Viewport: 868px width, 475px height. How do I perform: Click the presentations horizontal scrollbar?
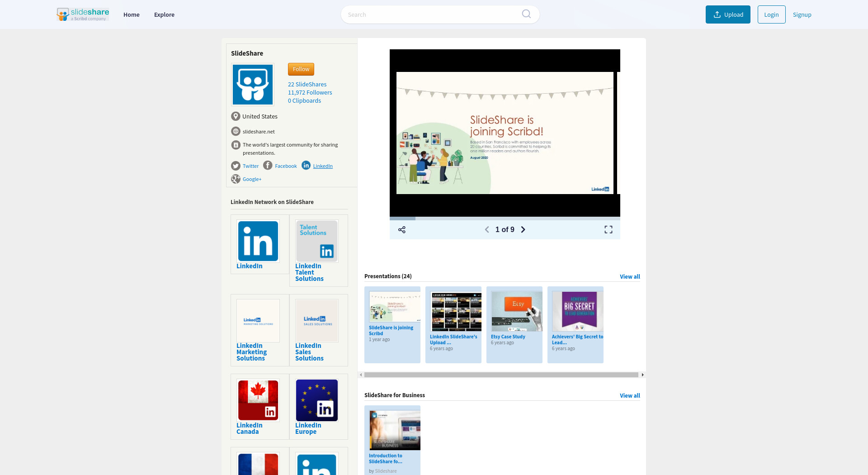click(501, 375)
